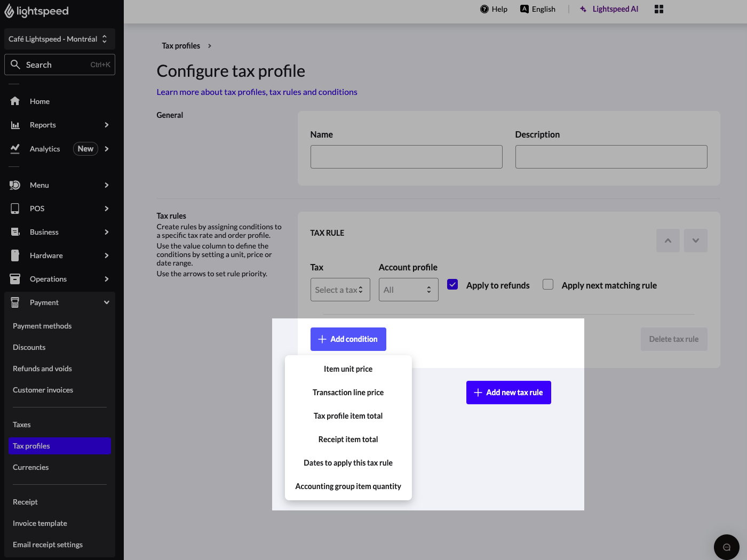The height and width of the screenshot is (560, 747).
Task: Open the link about tax profiles and rules
Action: tap(257, 92)
